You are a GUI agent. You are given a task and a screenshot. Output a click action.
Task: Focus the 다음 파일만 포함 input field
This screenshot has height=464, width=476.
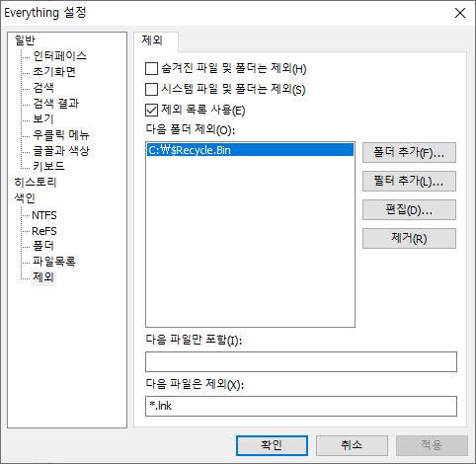click(301, 361)
